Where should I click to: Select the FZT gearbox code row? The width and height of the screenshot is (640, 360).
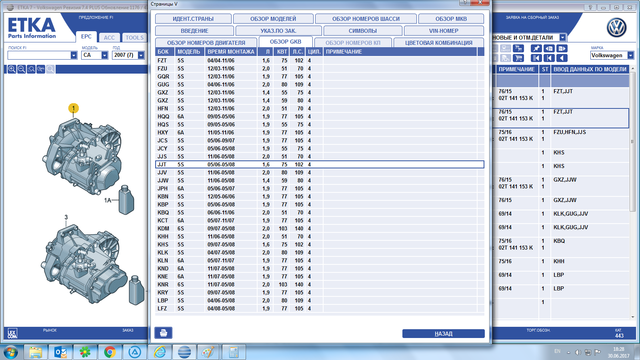(x=320, y=60)
